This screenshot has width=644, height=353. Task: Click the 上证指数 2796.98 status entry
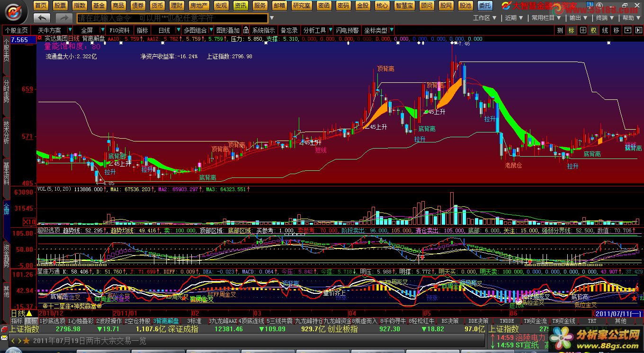[45, 329]
